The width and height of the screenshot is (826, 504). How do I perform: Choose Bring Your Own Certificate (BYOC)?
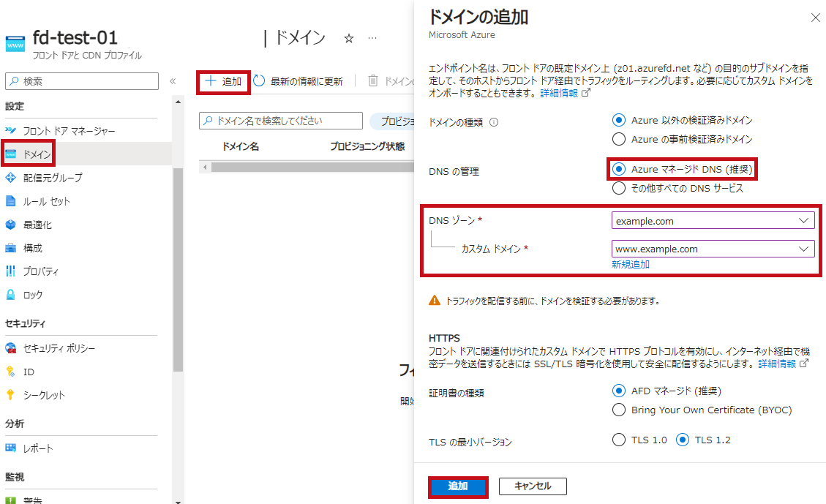click(619, 410)
